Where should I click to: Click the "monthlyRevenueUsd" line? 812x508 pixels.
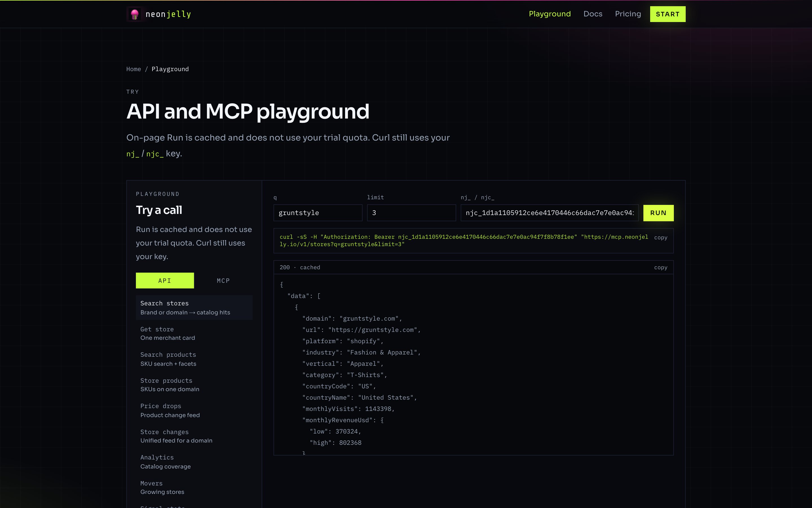[x=343, y=420]
